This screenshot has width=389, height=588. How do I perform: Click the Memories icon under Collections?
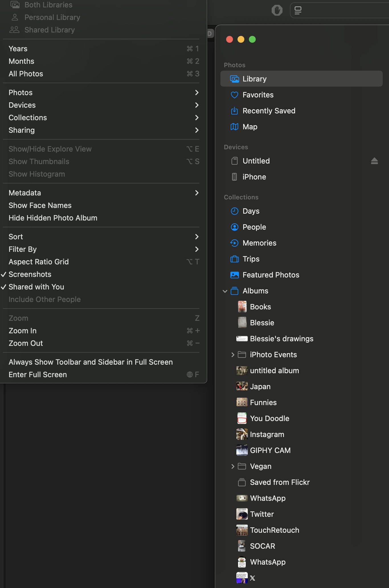[x=234, y=243]
